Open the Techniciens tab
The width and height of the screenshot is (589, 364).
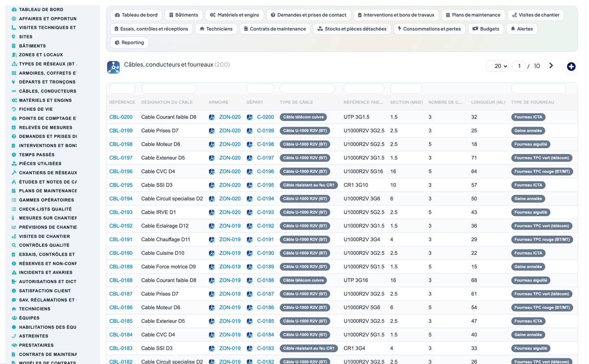pyautogui.click(x=216, y=29)
